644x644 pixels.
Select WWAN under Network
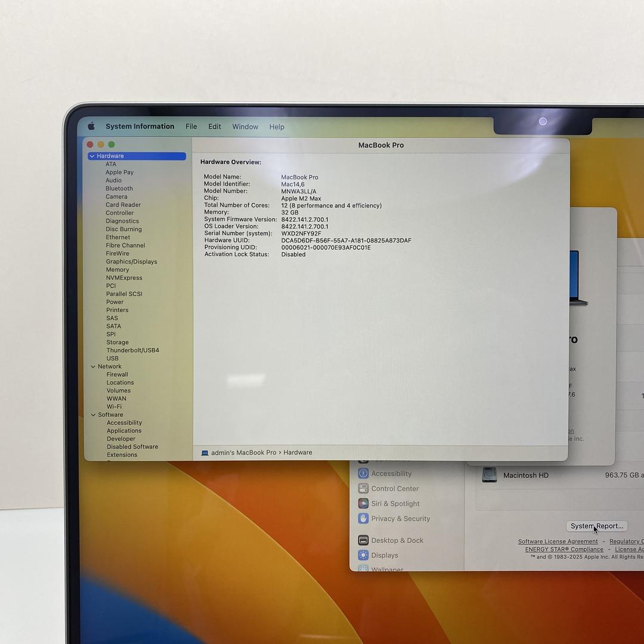(117, 398)
